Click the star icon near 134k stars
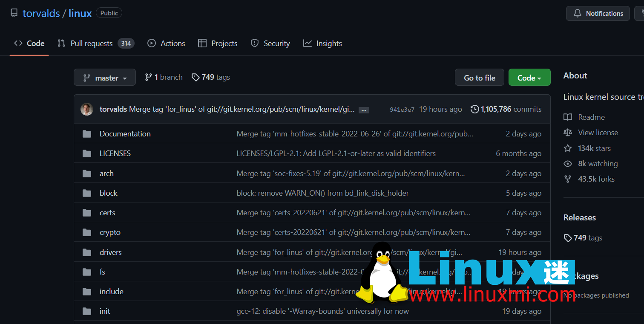Screen dimensions: 644x324 point(568,148)
